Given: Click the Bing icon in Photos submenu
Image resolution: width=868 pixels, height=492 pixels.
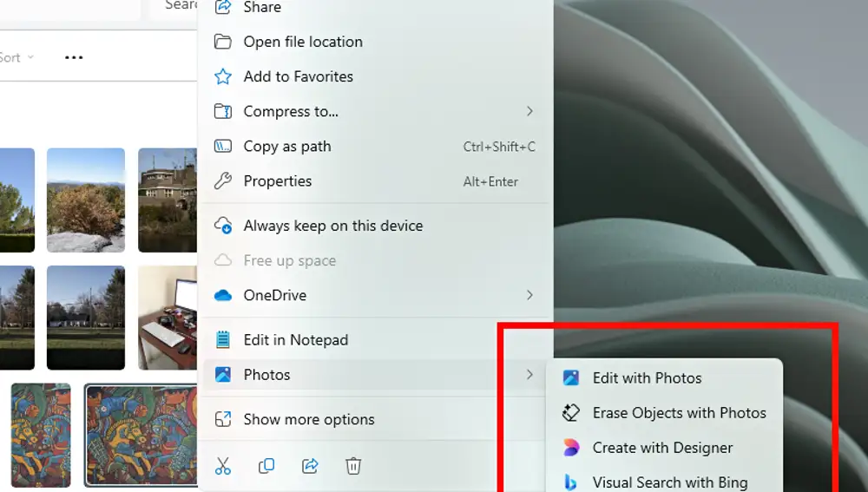Looking at the screenshot, I should (571, 482).
